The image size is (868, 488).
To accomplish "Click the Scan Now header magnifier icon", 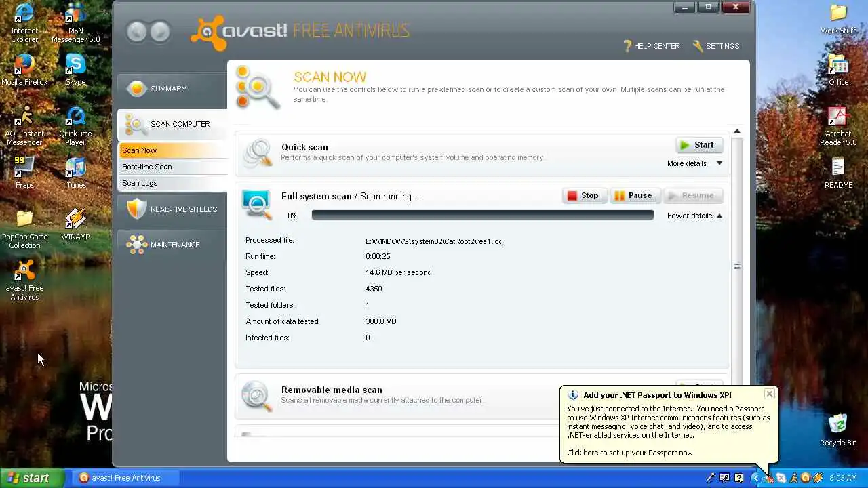I will 258,88.
